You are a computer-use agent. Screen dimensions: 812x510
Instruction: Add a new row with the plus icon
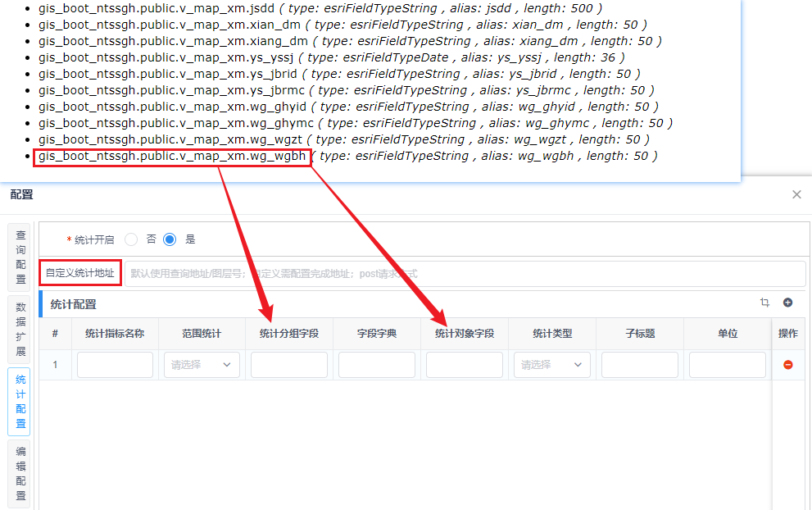788,303
